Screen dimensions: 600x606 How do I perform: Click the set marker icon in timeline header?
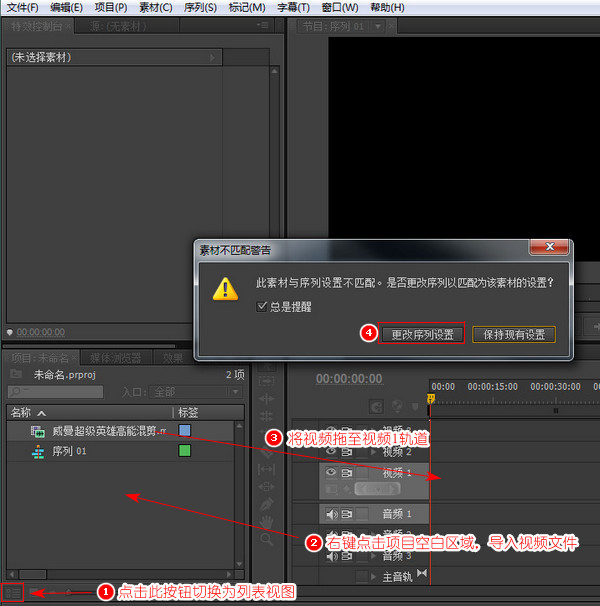397,406
